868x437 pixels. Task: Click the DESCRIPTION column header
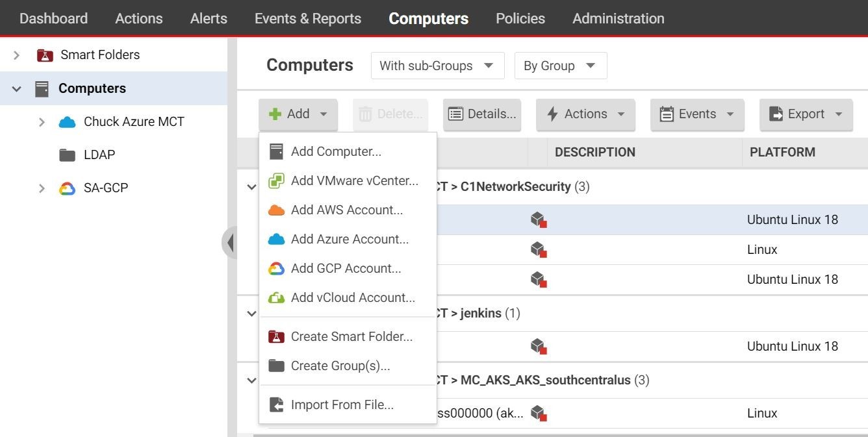click(x=595, y=153)
